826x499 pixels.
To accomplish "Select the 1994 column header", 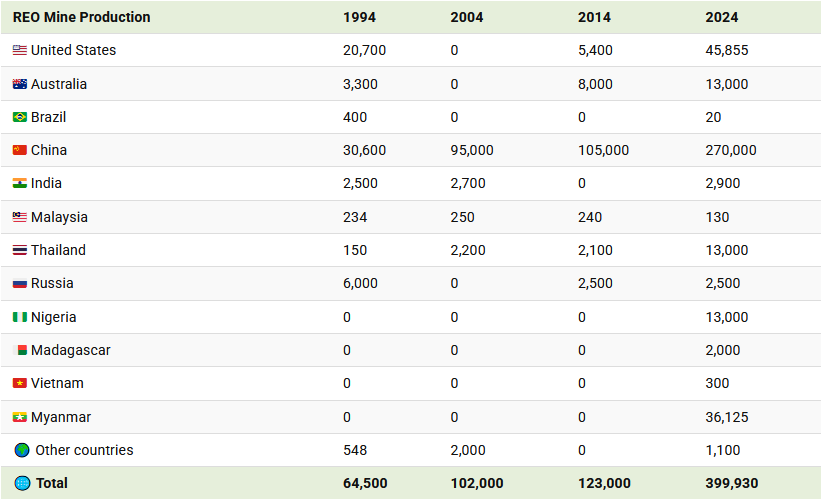I will click(x=359, y=17).
